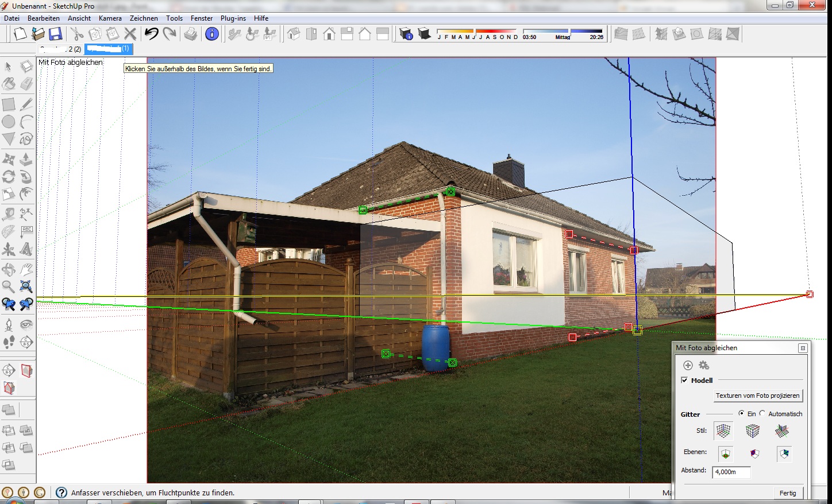
Task: Activate the Look Around eye tool
Action: [x=26, y=324]
